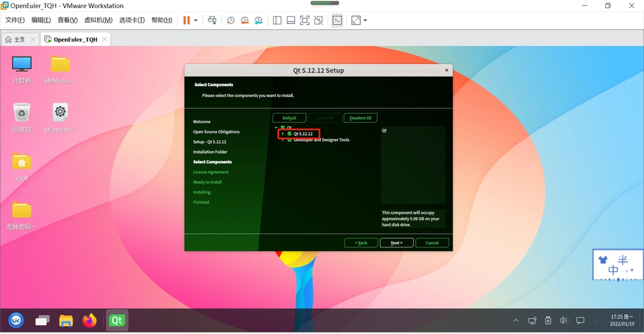Pause the virtual machine with the orange pause icon
Screen dimensions: 644x334
coord(186,20)
